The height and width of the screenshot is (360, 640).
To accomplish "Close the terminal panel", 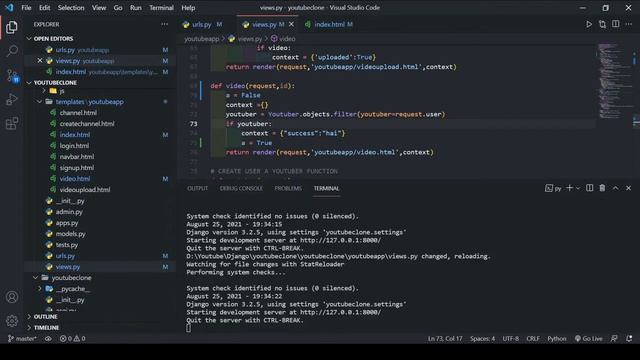I will (x=629, y=188).
